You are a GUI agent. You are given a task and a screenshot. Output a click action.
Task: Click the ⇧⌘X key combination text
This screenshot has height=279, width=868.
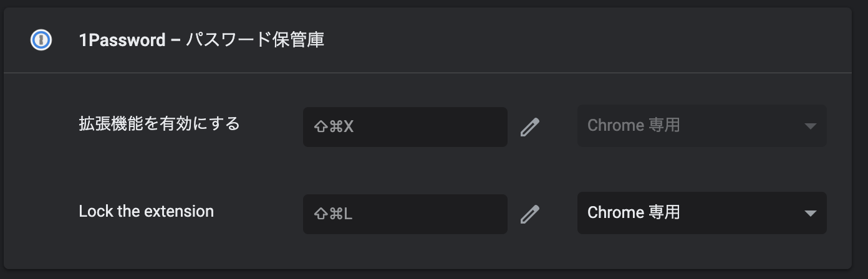pos(334,127)
